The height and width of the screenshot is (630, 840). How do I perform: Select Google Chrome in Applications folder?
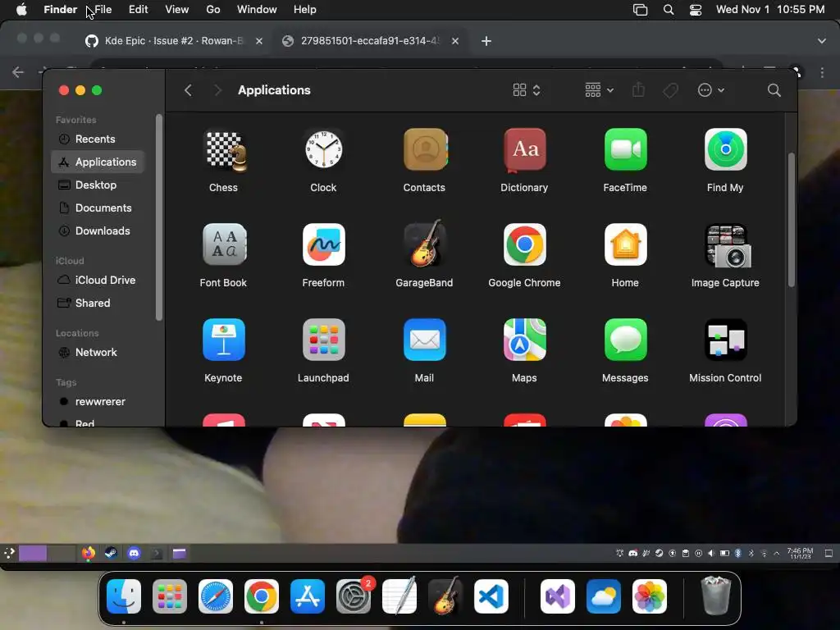[x=524, y=244]
